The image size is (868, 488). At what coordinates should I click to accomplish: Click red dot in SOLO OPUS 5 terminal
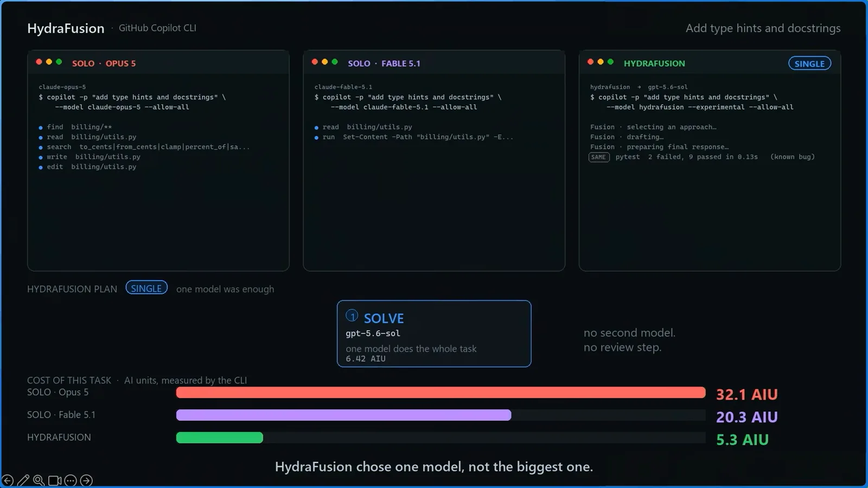(x=39, y=62)
